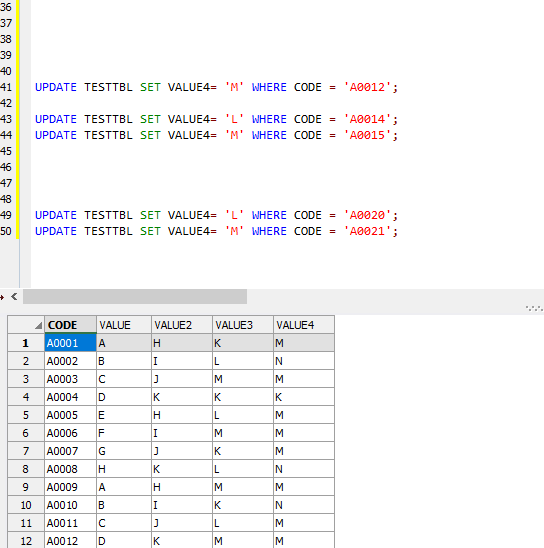Click the highlighted A0001 cell
The height and width of the screenshot is (548, 544).
pyautogui.click(x=70, y=343)
